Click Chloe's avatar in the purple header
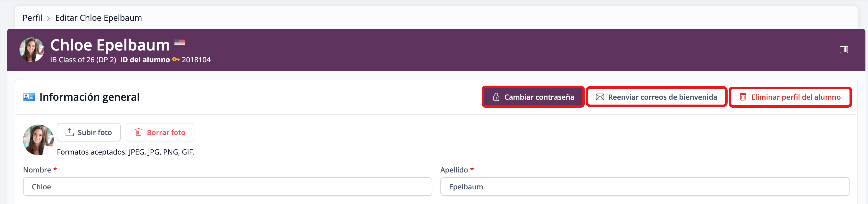 pos(32,49)
